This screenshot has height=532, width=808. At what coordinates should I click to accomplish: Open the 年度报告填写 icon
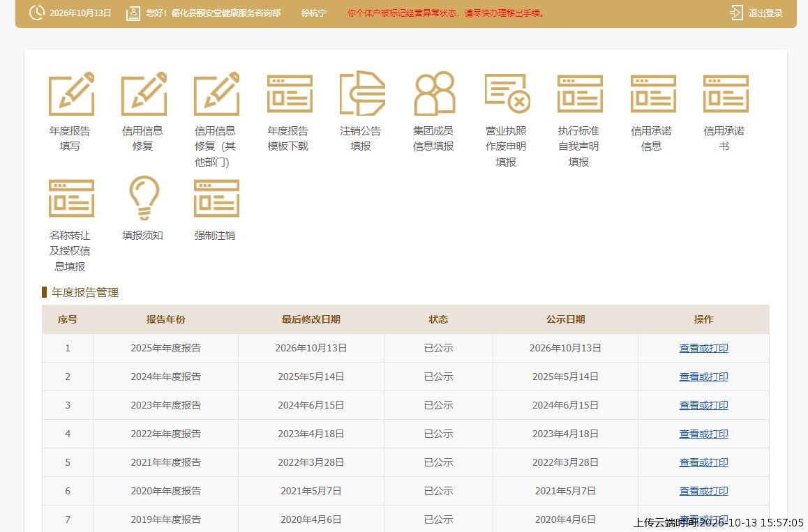click(71, 93)
